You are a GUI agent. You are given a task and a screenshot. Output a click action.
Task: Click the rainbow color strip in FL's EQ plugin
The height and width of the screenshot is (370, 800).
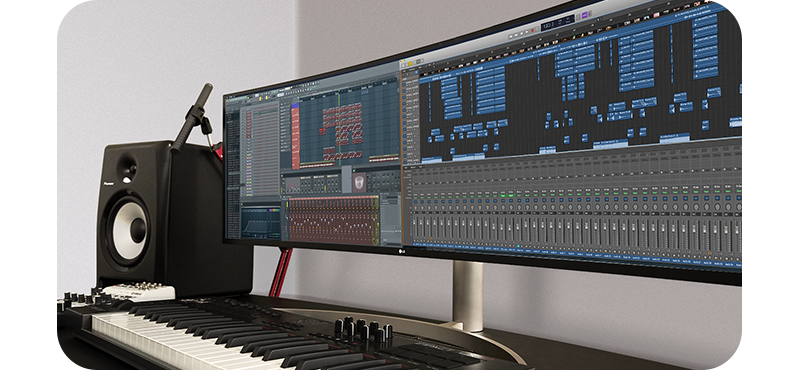(x=274, y=210)
